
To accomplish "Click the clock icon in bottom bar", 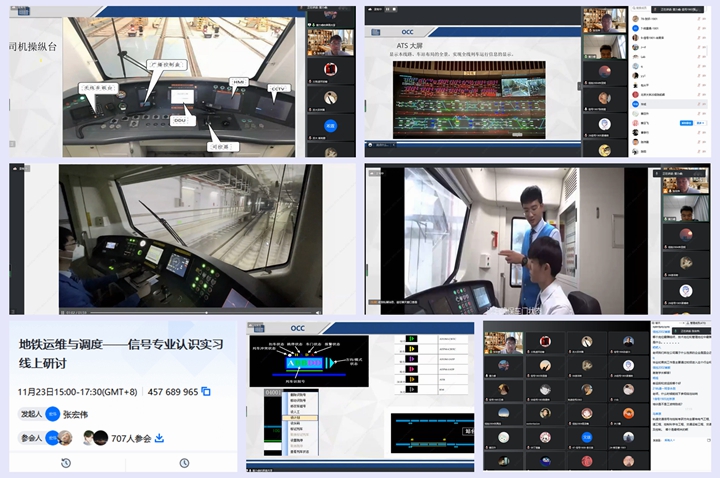I will click(184, 463).
